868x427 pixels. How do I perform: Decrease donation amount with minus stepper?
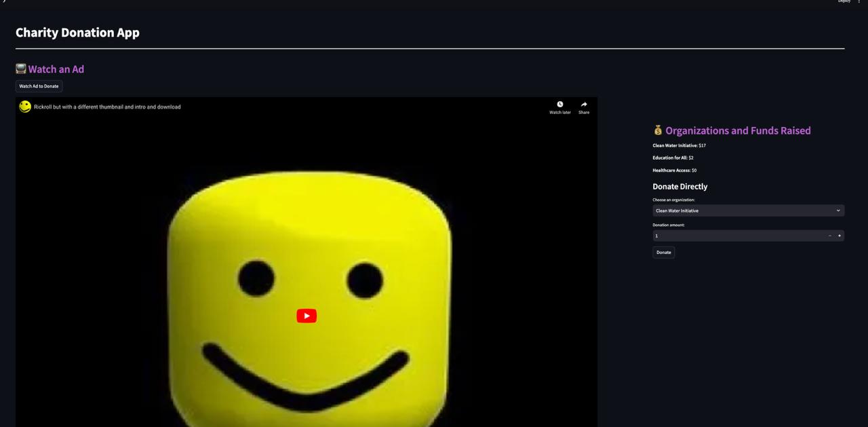[x=830, y=236]
